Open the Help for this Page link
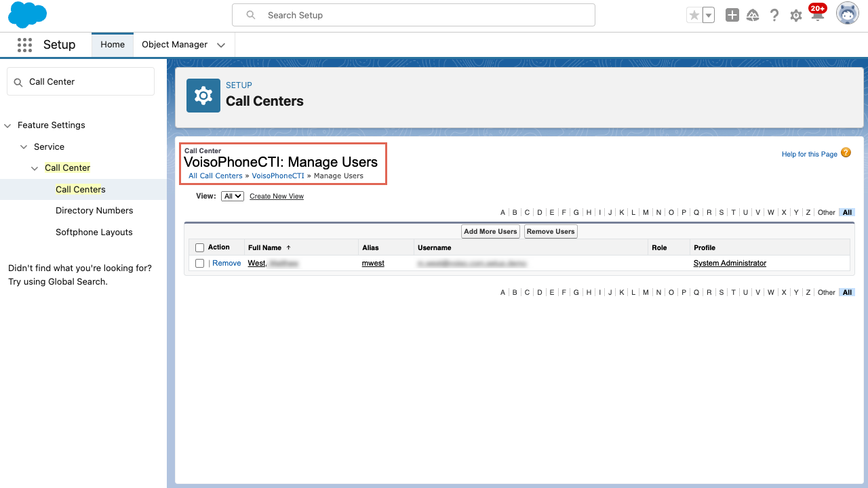 tap(810, 155)
